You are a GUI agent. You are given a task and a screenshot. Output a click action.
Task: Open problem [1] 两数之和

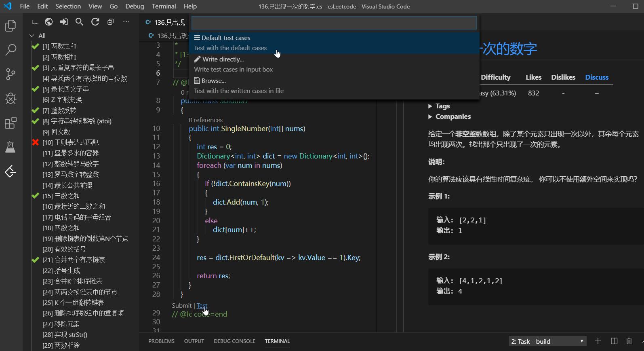tap(59, 47)
